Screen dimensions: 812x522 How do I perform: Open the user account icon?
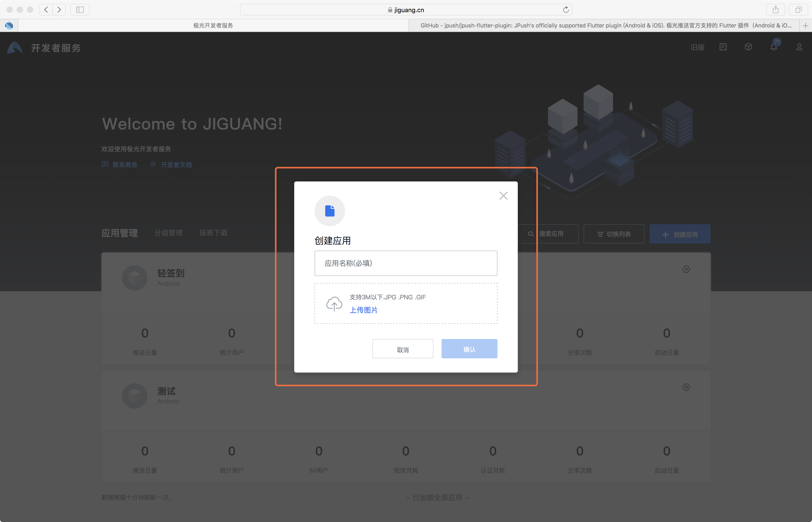point(799,47)
